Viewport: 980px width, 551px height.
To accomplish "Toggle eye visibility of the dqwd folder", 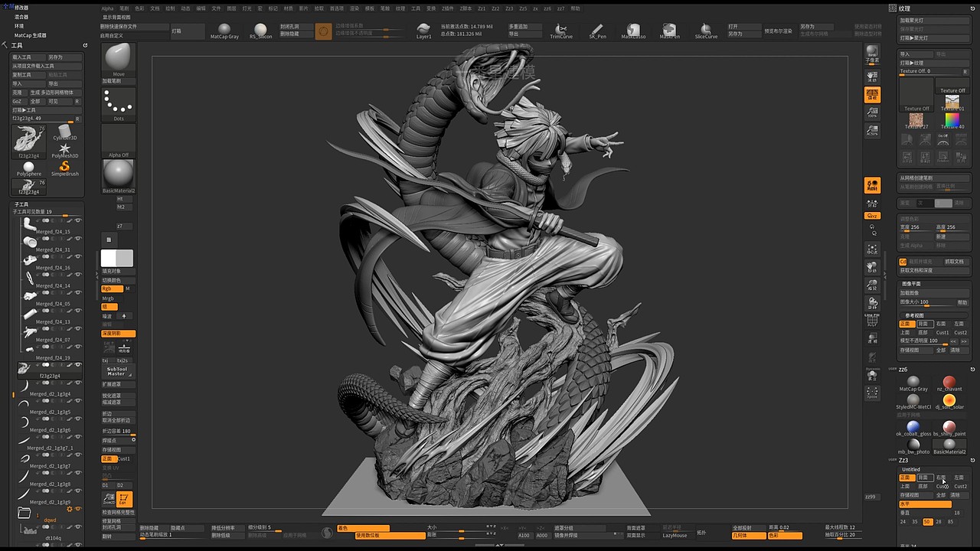I will [x=77, y=509].
